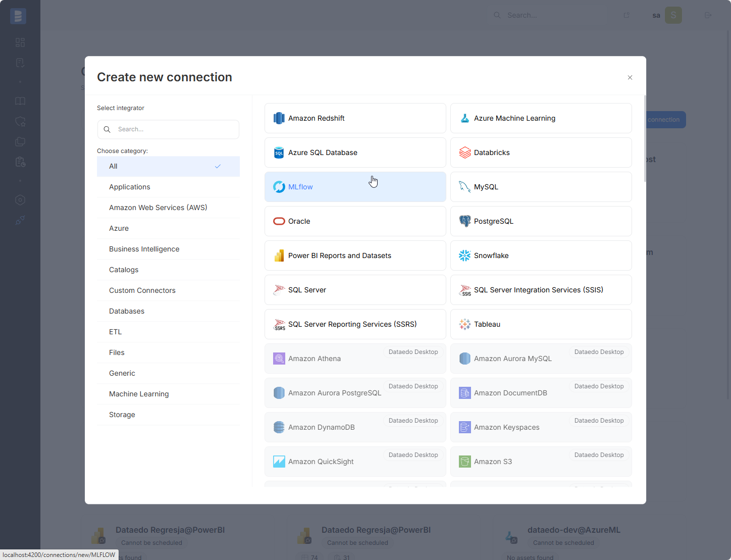
Task: Click the integrator search field
Action: tap(174, 129)
